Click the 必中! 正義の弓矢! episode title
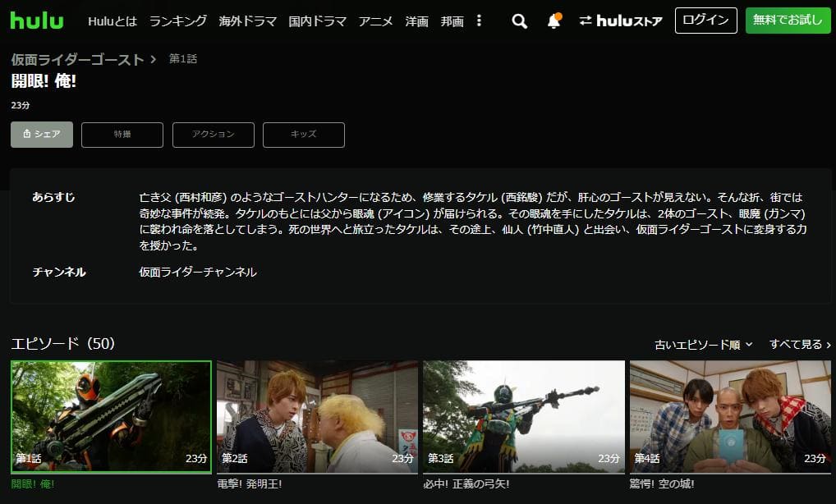This screenshot has width=836, height=504. 466,484
